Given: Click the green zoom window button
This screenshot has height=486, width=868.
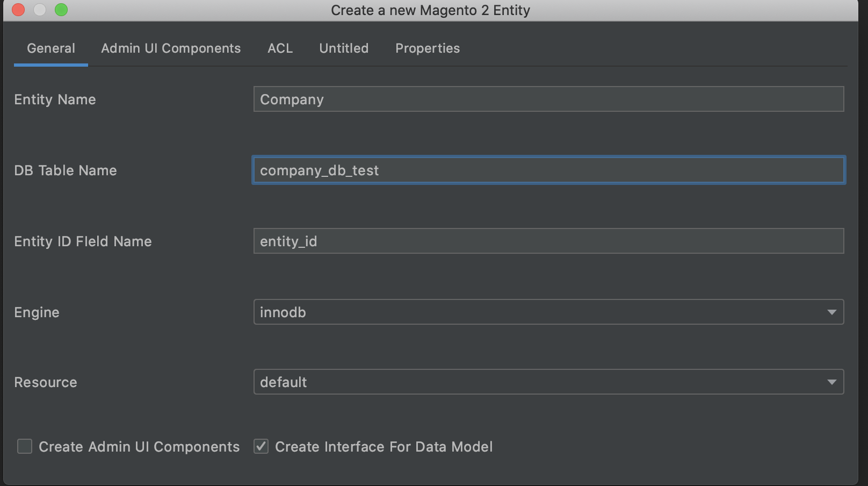Looking at the screenshot, I should pyautogui.click(x=61, y=10).
